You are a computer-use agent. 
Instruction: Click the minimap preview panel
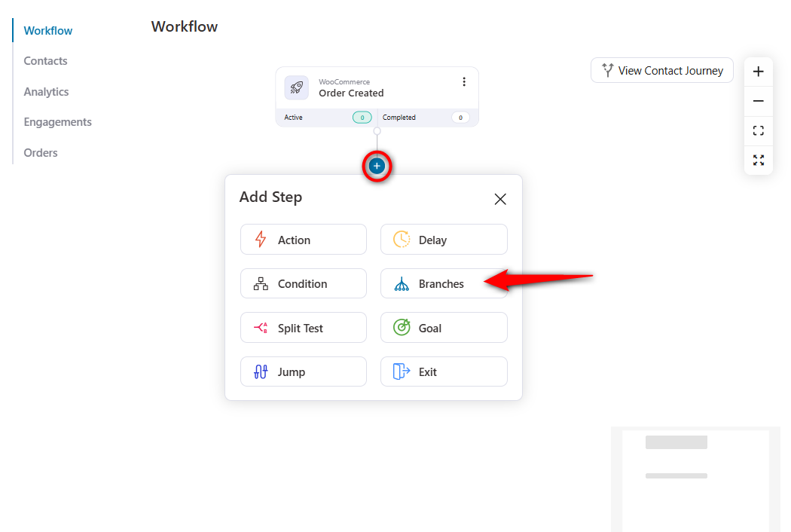[695, 479]
